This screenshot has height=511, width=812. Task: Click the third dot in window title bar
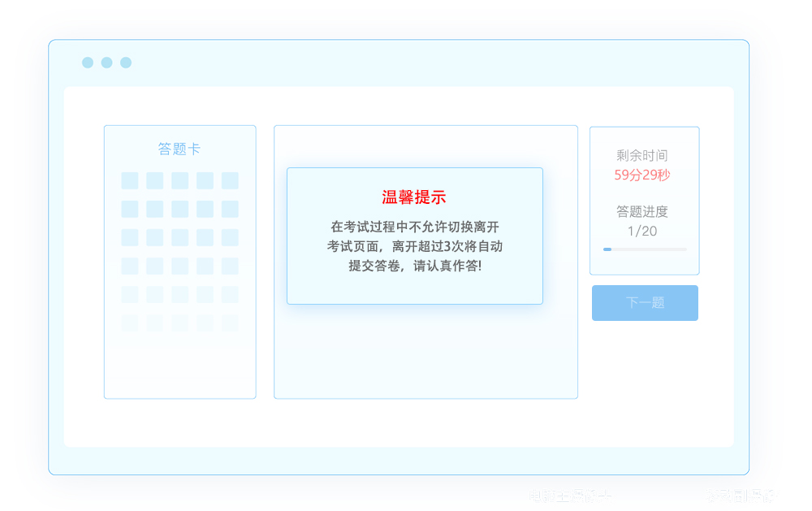point(126,63)
